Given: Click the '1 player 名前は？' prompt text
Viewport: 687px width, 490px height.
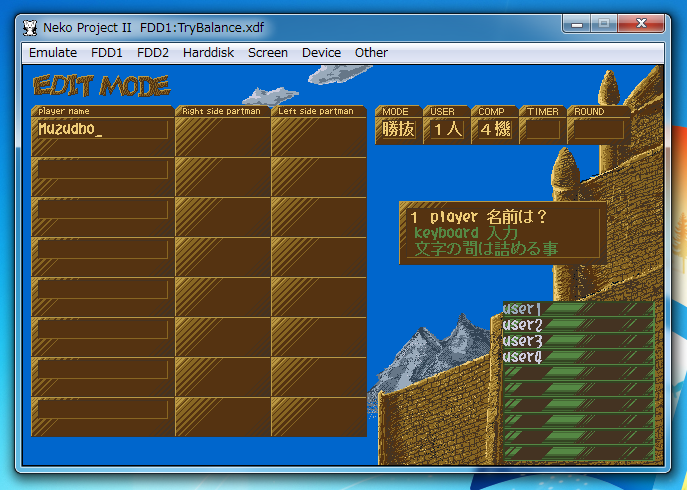Looking at the screenshot, I should [x=479, y=217].
